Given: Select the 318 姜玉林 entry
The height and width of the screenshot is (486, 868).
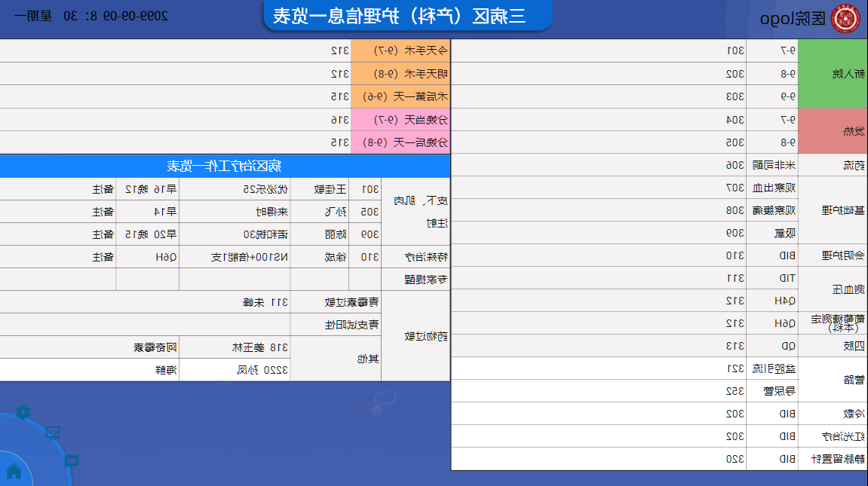Looking at the screenshot, I should coord(260,348).
